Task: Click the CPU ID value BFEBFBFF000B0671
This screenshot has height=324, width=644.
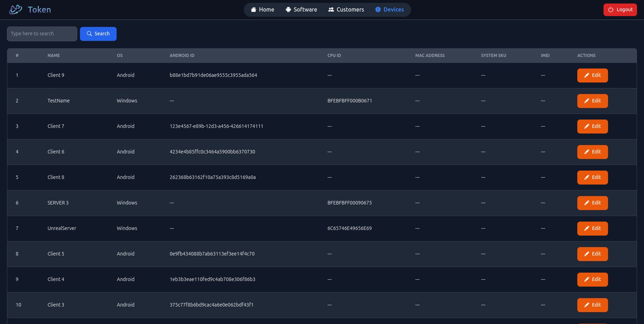Action: [x=350, y=101]
